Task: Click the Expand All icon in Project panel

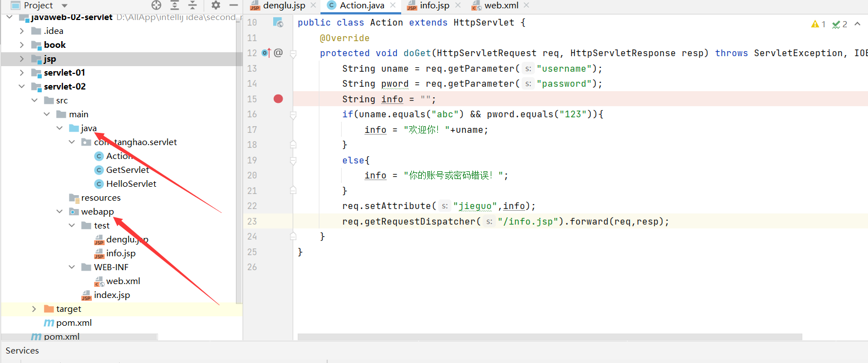Action: (x=174, y=6)
